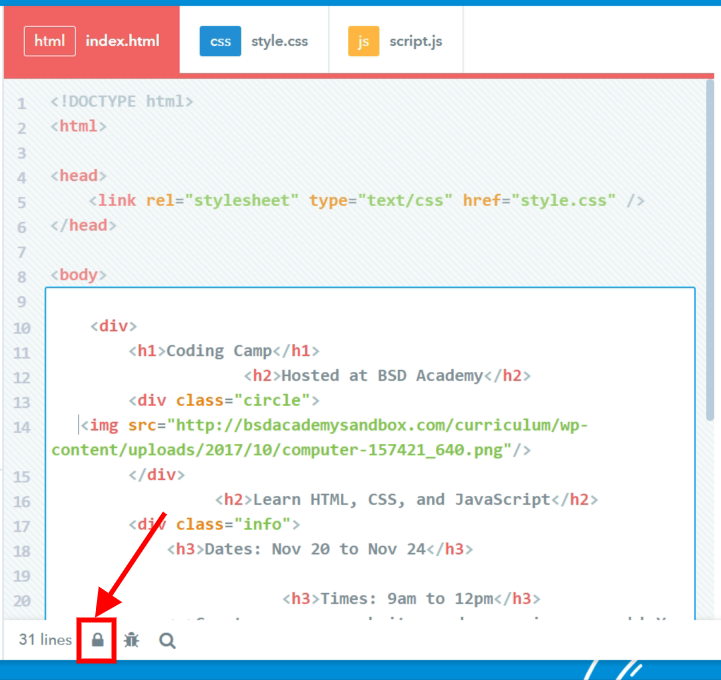Click the div class="circle" line
721x680 pixels.
pyautogui.click(x=224, y=400)
